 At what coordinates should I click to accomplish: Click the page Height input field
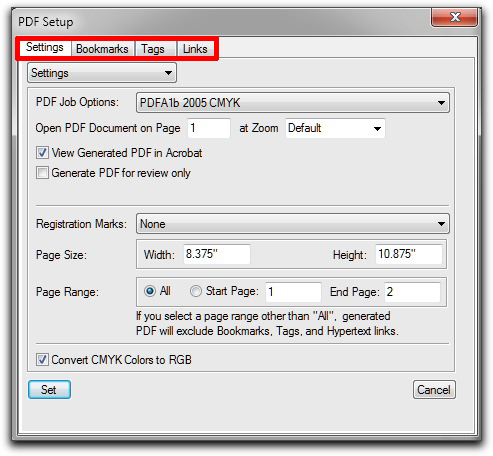point(409,254)
